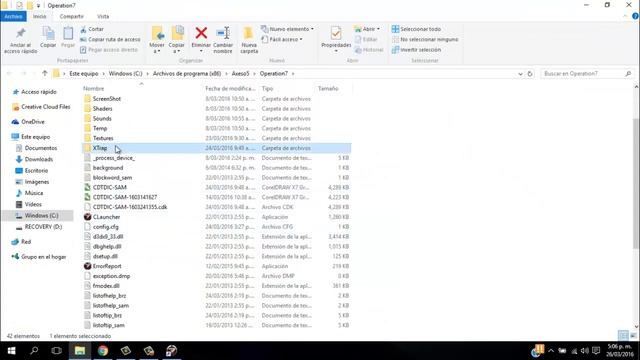Open the Abrir dropdown arrow

pos(378,29)
